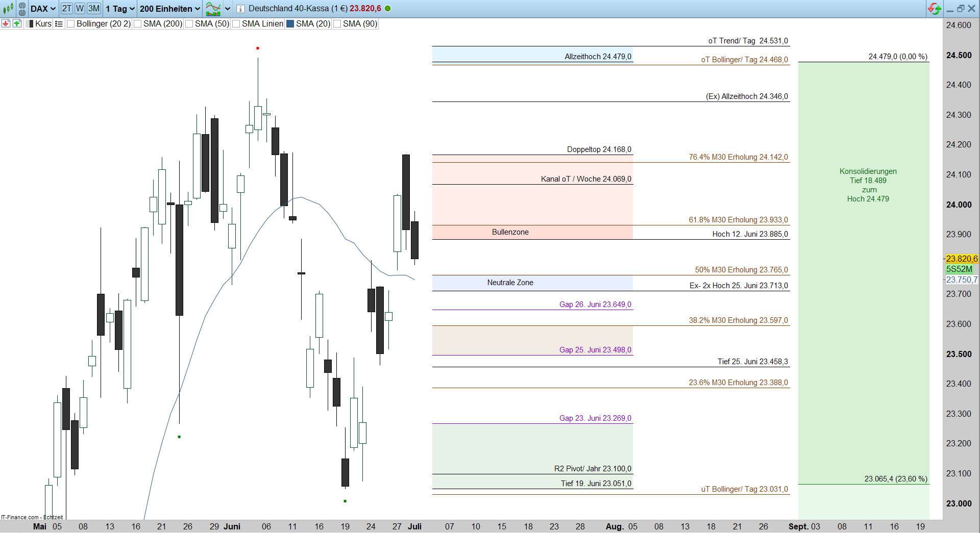
Task: Click the 23.6% M30 Erholung 23.388,0 label
Action: (x=738, y=383)
